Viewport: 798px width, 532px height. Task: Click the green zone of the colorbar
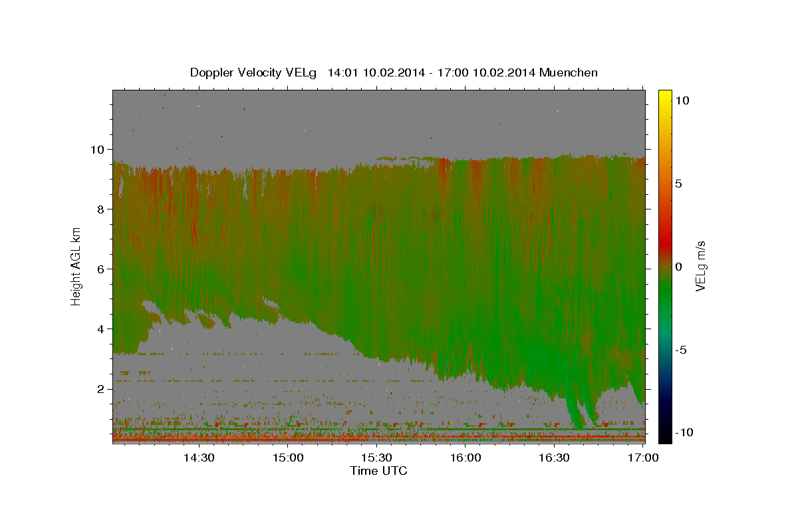(x=665, y=293)
